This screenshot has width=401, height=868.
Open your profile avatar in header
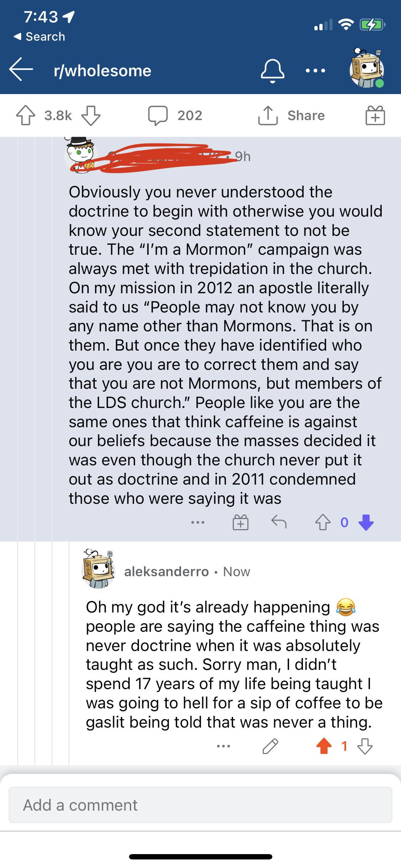(x=366, y=71)
